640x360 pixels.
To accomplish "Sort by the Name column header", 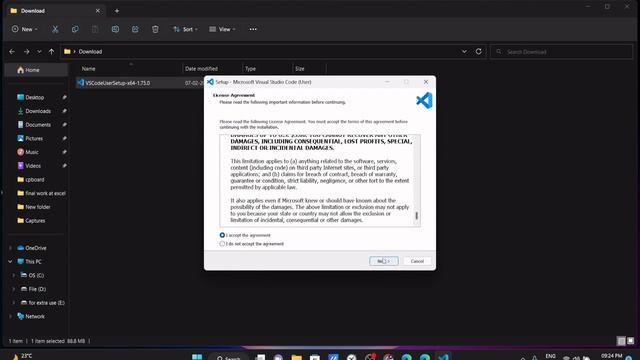I will point(88,69).
